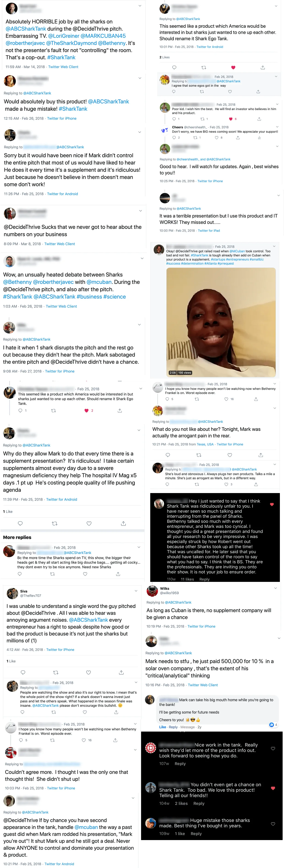Screen dimensions: 284x868
Task: Expand options chevron on the Wilks tweet
Action: pyautogui.click(x=276, y=588)
